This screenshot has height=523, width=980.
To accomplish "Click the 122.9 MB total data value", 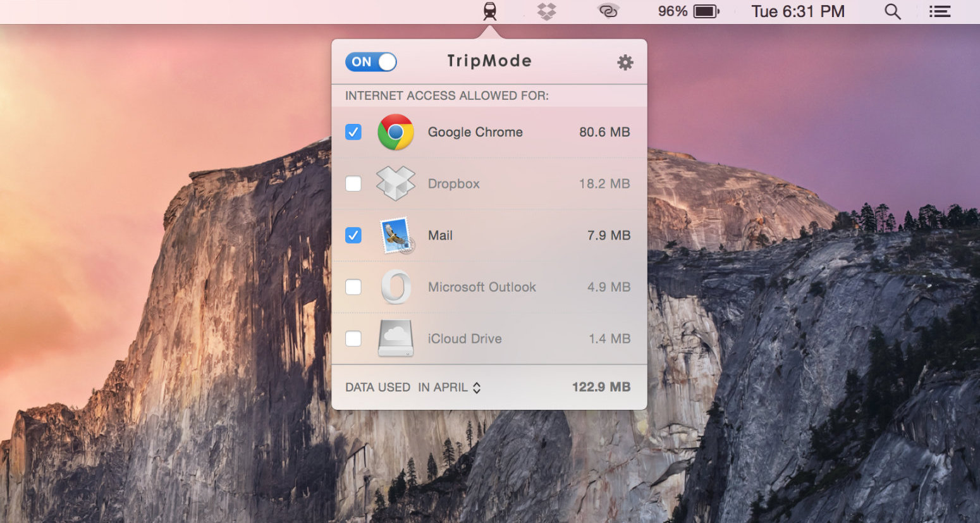I will pos(601,387).
